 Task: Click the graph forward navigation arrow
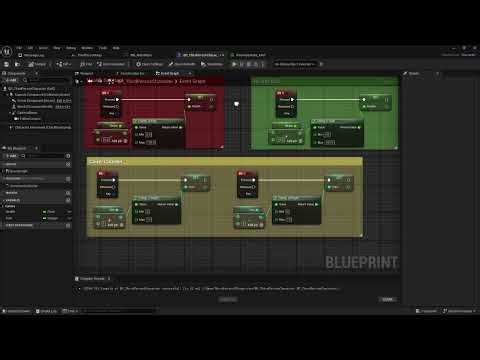coord(99,81)
